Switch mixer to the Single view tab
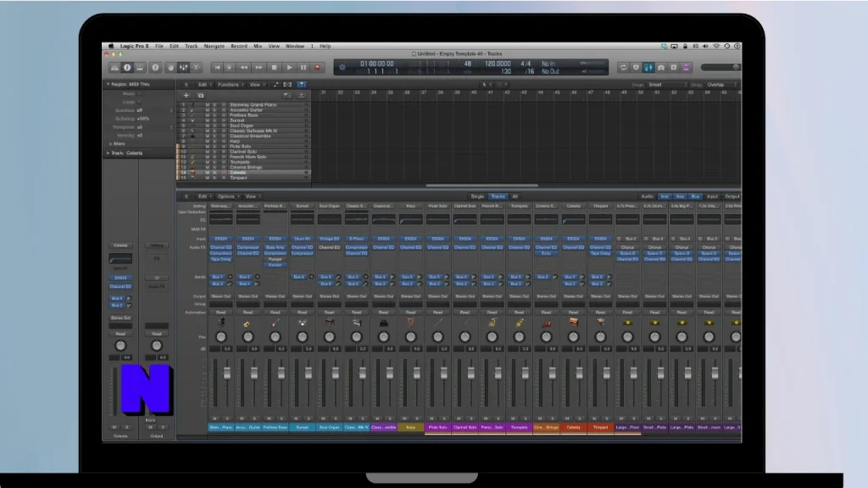This screenshot has height=488, width=868. (477, 197)
